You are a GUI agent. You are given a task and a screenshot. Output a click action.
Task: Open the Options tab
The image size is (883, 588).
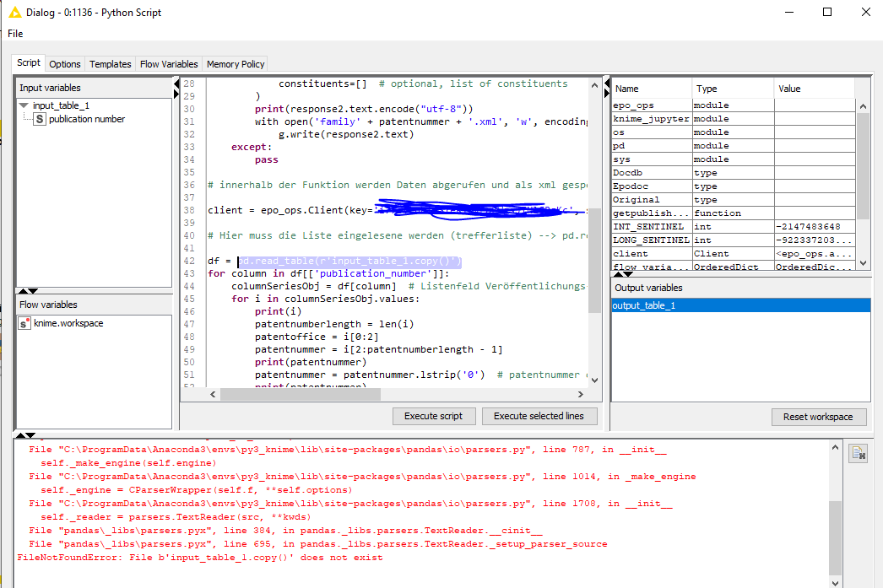(65, 64)
